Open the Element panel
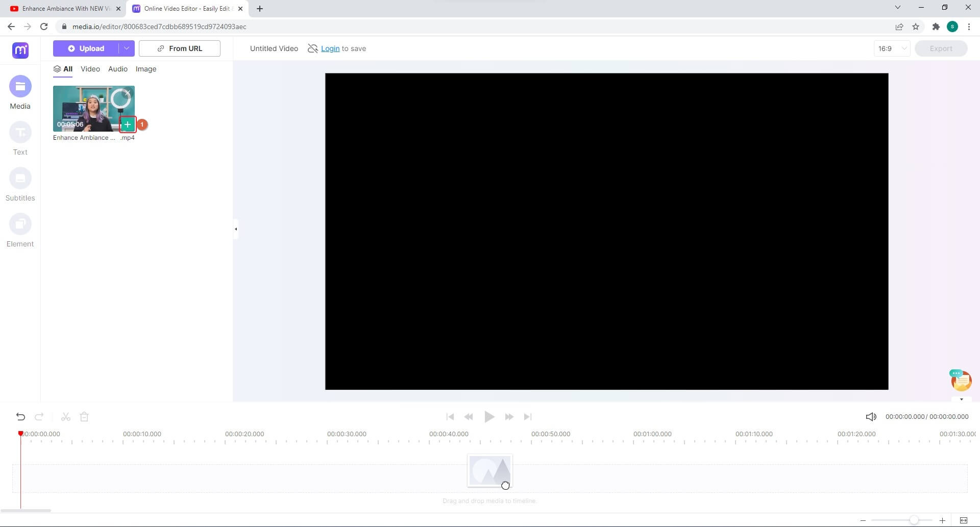 pos(20,224)
